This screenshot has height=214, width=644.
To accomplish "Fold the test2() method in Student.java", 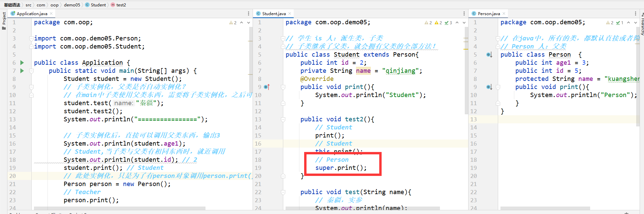I will [283, 119].
